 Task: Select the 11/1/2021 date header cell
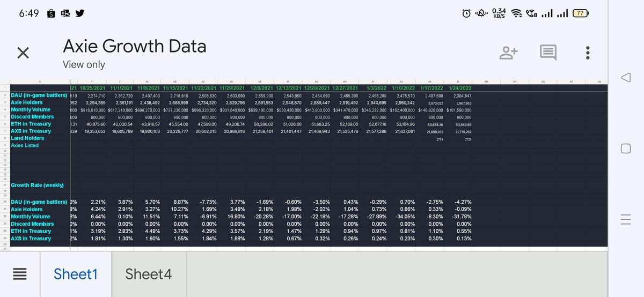pos(121,88)
